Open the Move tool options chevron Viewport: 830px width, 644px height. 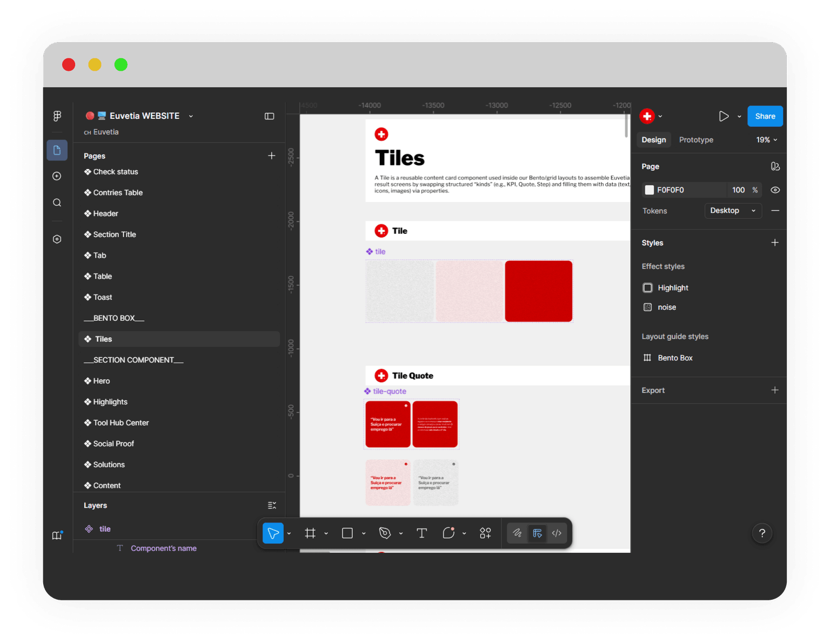289,534
